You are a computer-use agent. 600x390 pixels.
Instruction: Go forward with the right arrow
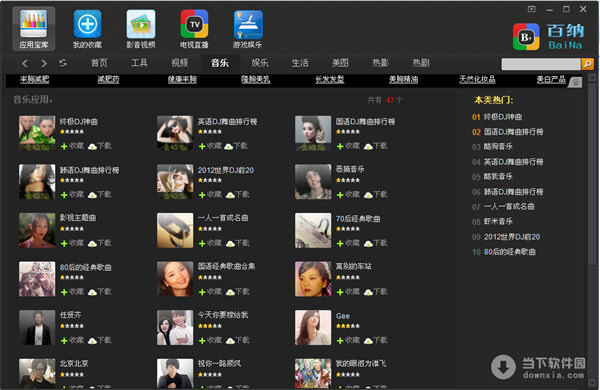tap(44, 63)
